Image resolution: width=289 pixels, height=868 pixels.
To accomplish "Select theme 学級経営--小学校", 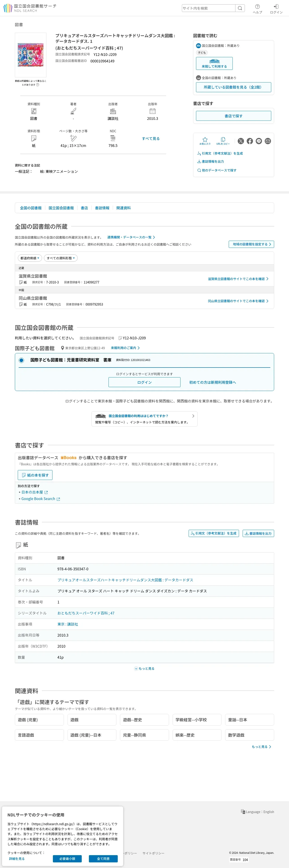I will coord(197,720).
